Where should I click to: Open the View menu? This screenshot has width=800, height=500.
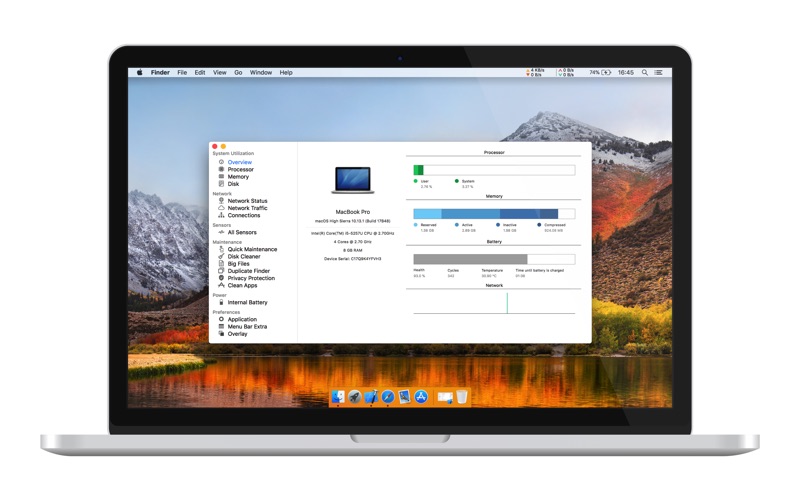pyautogui.click(x=219, y=72)
